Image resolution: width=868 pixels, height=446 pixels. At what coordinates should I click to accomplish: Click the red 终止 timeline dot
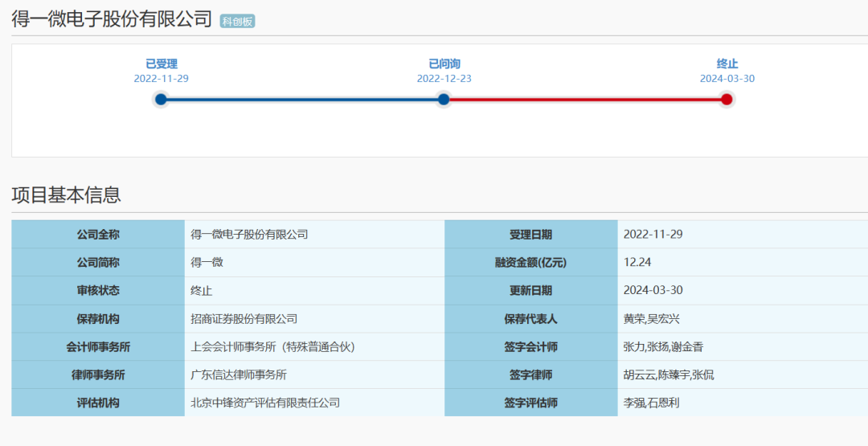(727, 100)
